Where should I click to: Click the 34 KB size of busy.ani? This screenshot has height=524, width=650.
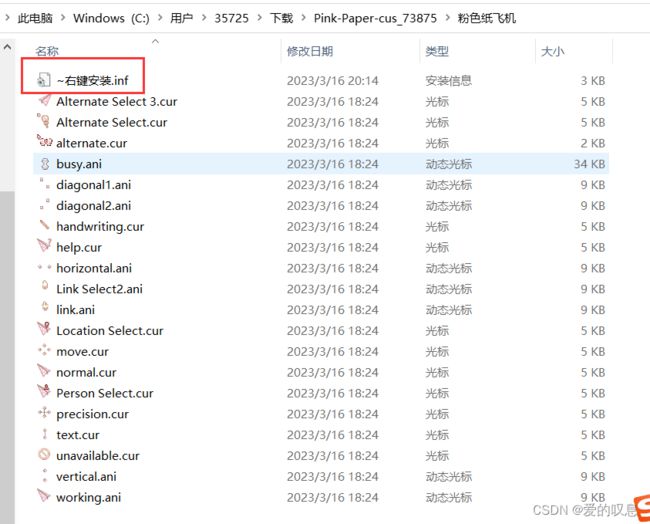click(589, 164)
